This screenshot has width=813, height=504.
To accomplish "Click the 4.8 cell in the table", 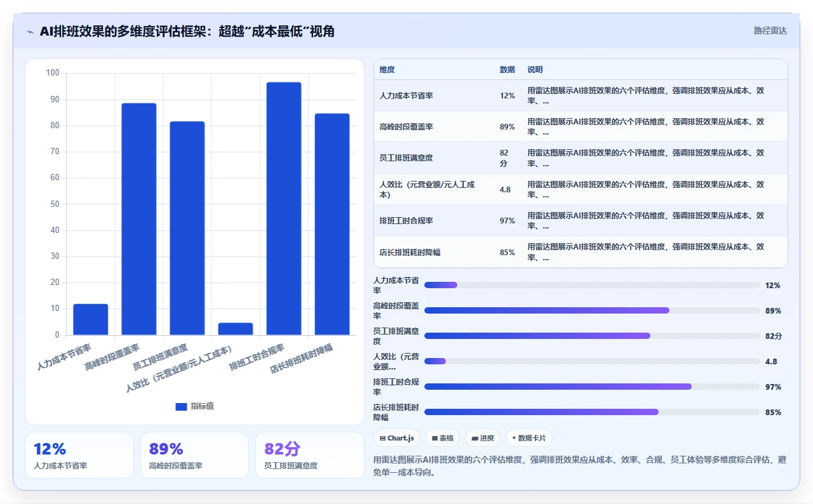I will [506, 190].
